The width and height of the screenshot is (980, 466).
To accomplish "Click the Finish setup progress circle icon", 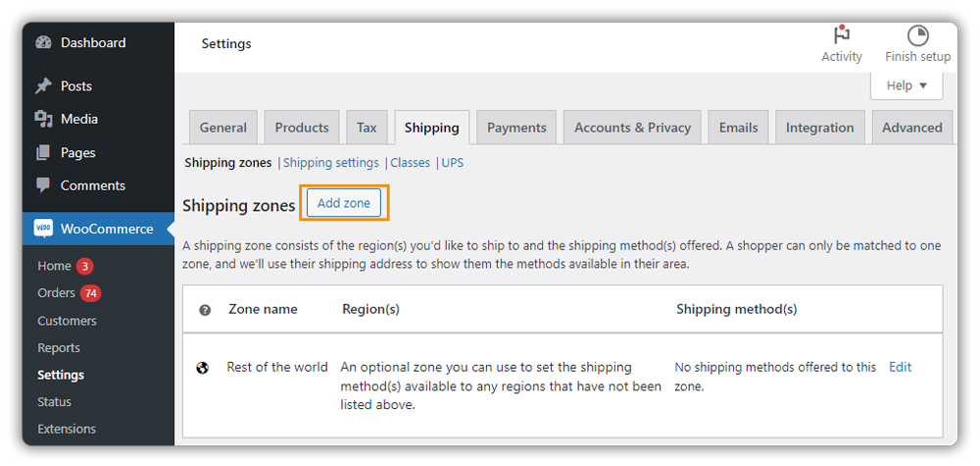I will [917, 35].
